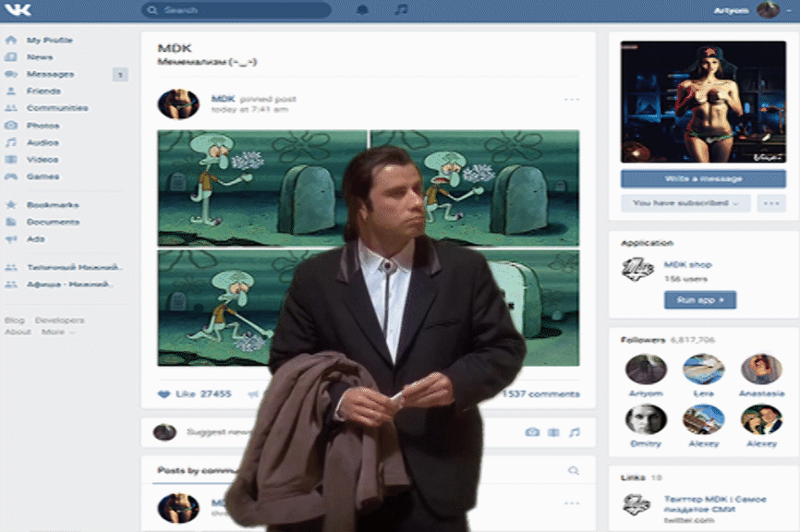Image resolution: width=800 pixels, height=532 pixels.
Task: Open Audios in the sidebar
Action: pos(42,142)
